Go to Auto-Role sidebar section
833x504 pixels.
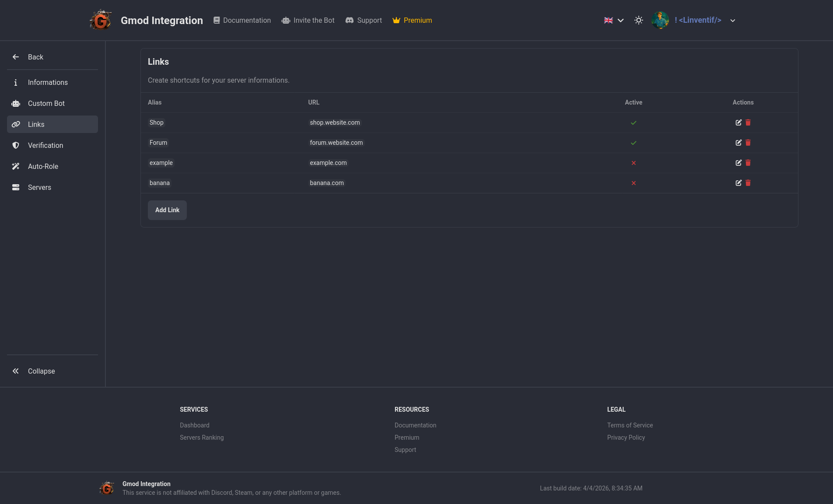coord(43,166)
